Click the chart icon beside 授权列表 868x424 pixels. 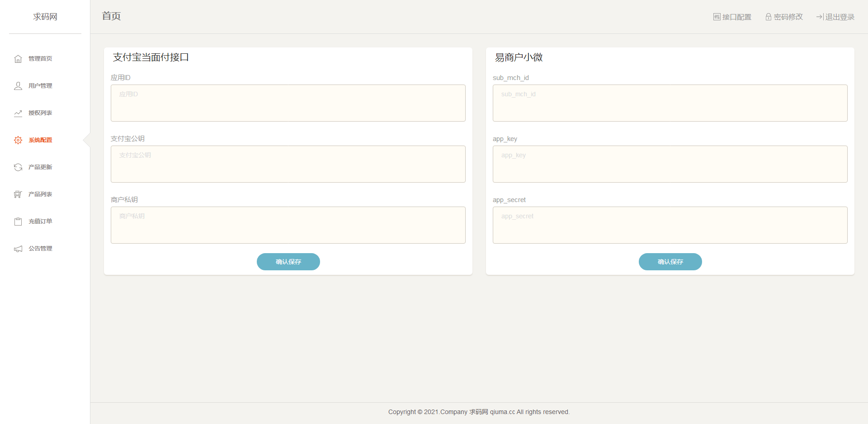click(18, 113)
